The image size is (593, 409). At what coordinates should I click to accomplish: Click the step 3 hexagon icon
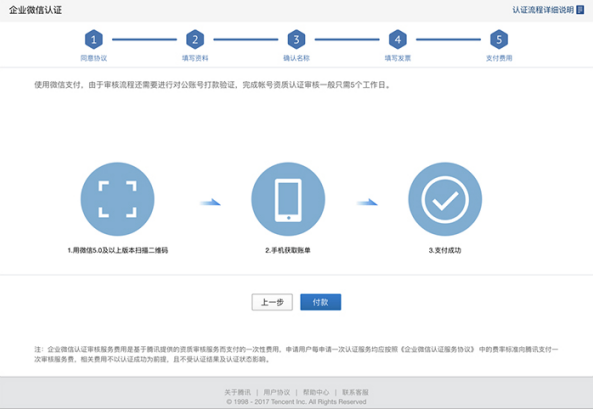pyautogui.click(x=296, y=39)
